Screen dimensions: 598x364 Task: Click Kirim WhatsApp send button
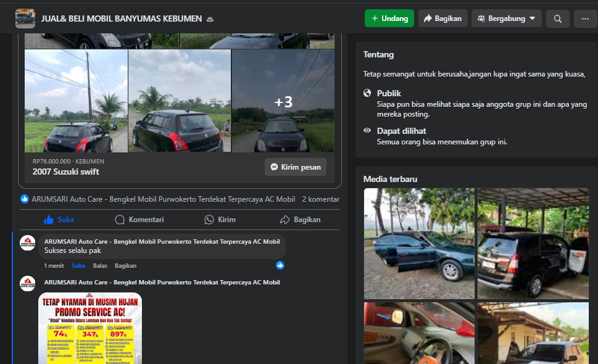click(220, 220)
